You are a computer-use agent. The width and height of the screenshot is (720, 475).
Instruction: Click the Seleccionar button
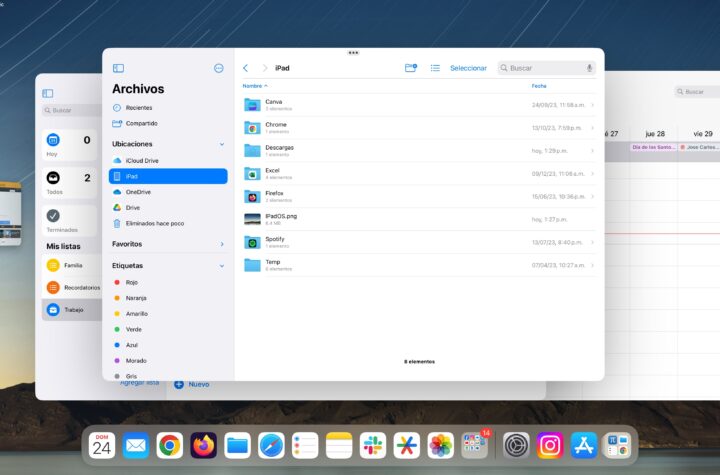tap(468, 68)
